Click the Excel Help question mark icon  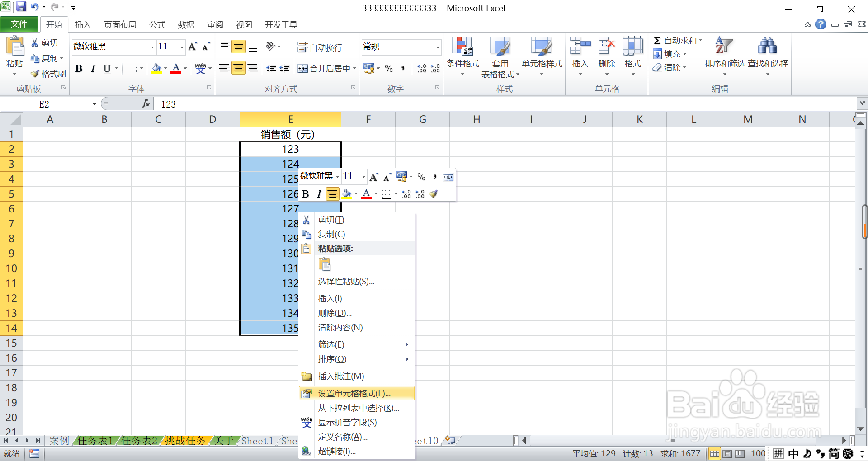point(821,24)
